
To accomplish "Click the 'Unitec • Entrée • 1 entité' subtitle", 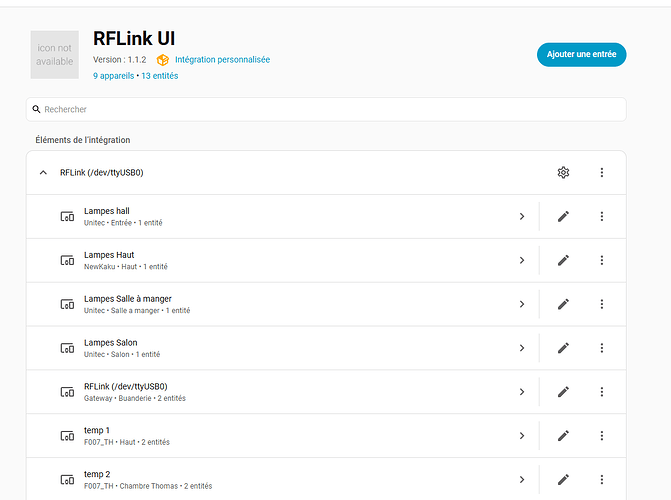I will 123,223.
